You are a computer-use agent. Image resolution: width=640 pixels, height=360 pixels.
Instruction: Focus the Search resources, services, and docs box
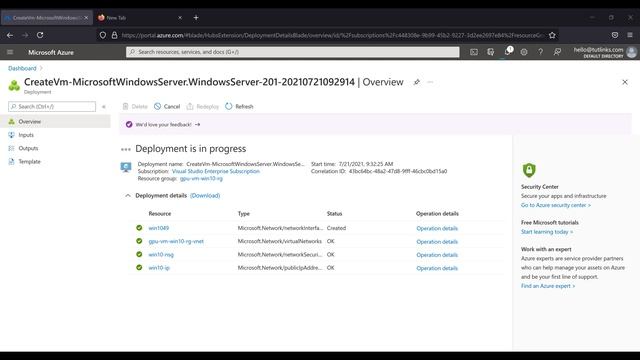pyautogui.click(x=293, y=52)
